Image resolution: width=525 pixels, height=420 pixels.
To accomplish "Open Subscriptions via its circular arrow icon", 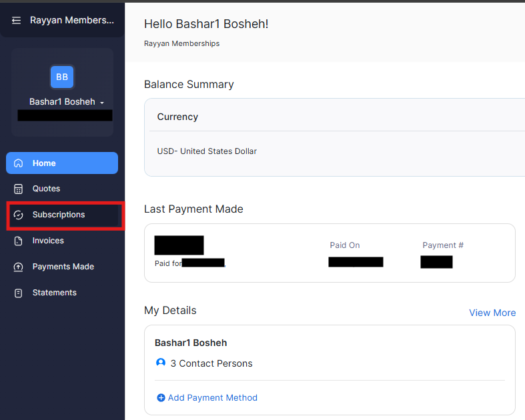I will pyautogui.click(x=19, y=215).
